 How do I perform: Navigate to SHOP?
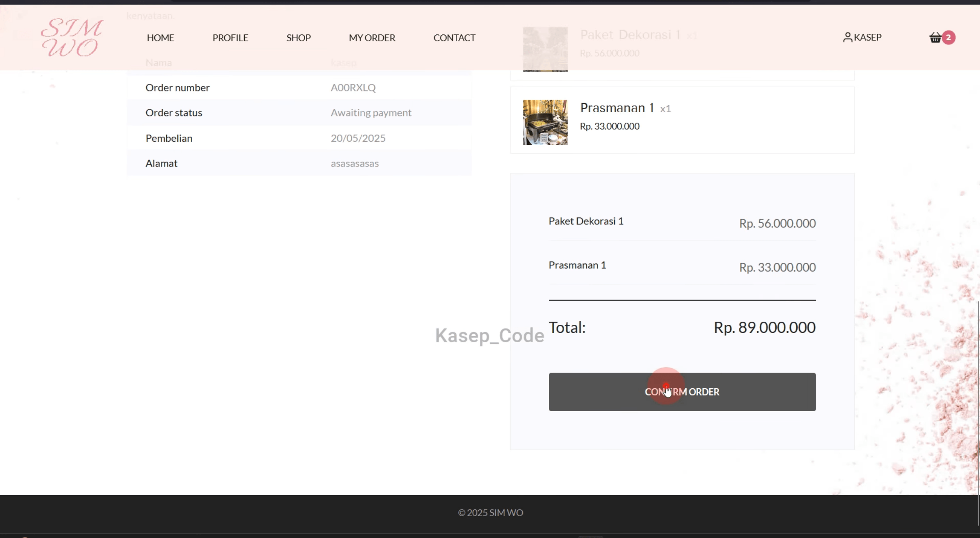[298, 38]
